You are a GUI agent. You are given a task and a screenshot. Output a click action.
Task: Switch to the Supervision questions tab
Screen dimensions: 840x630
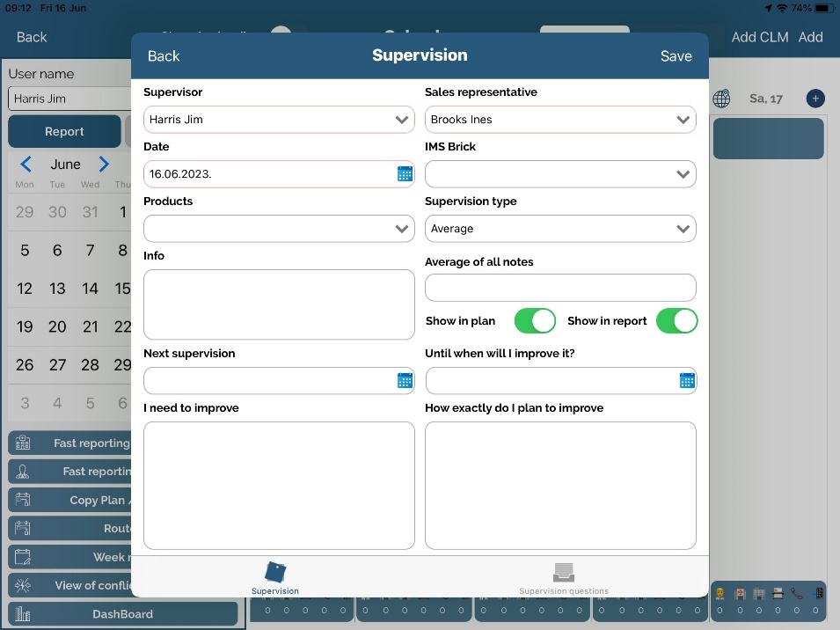pyautogui.click(x=564, y=578)
